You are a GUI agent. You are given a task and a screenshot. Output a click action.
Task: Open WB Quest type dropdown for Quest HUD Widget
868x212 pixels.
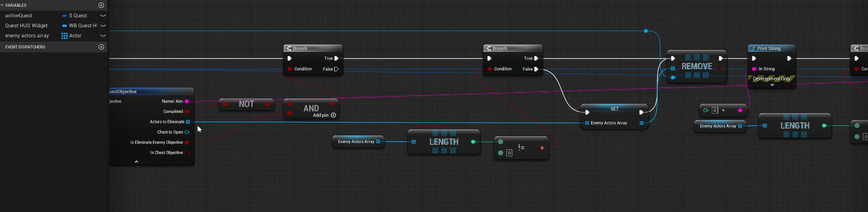pyautogui.click(x=79, y=26)
